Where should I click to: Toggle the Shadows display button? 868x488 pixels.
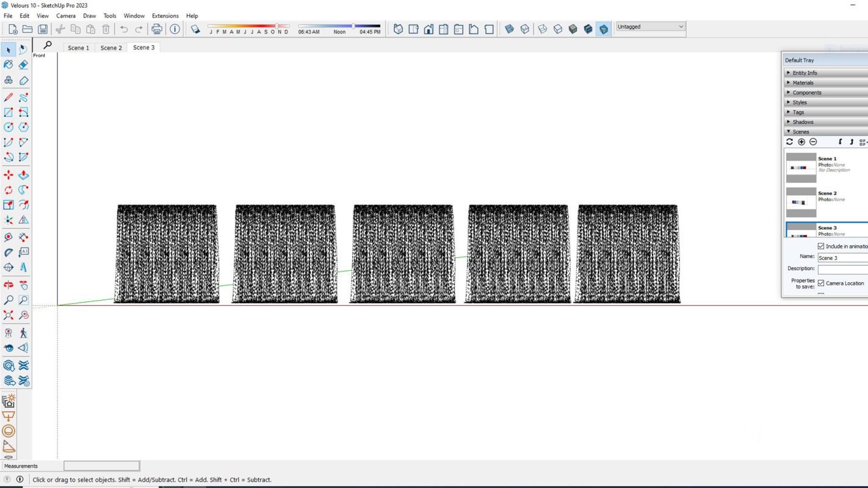195,29
